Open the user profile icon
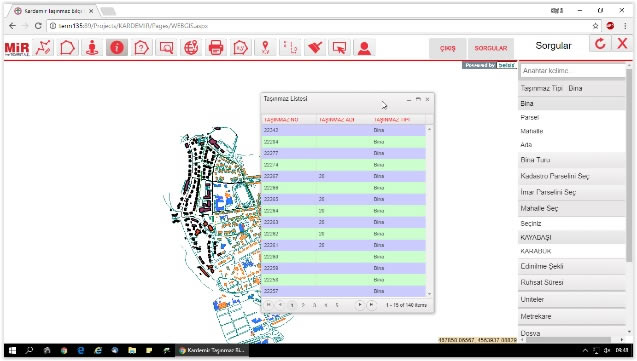 point(364,48)
